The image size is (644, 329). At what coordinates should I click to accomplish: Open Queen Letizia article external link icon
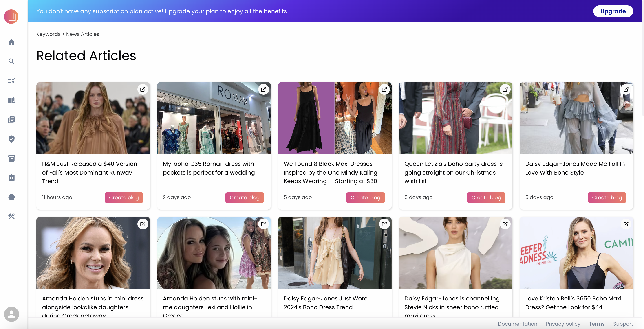coord(505,89)
